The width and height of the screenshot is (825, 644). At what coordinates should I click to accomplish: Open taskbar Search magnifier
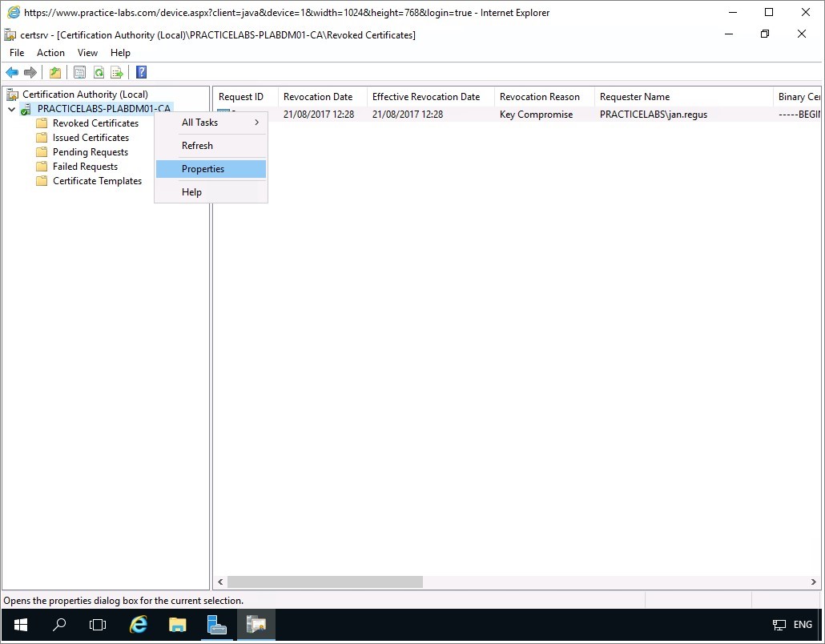click(59, 625)
